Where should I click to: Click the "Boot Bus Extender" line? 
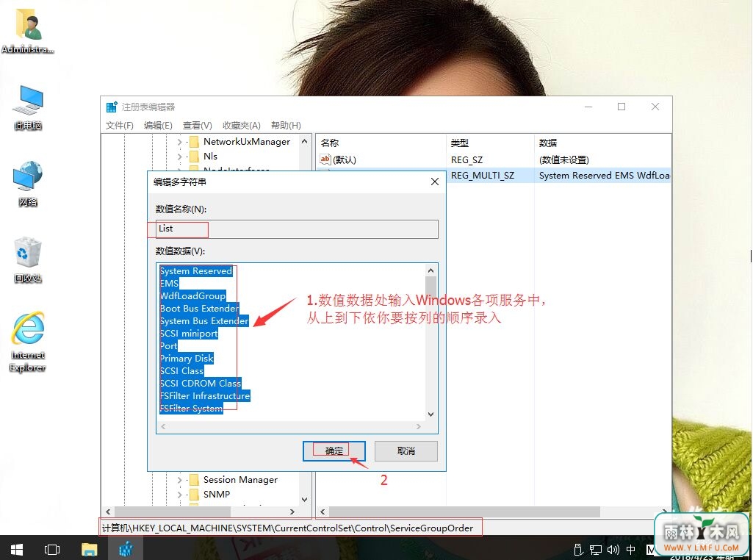(x=199, y=309)
